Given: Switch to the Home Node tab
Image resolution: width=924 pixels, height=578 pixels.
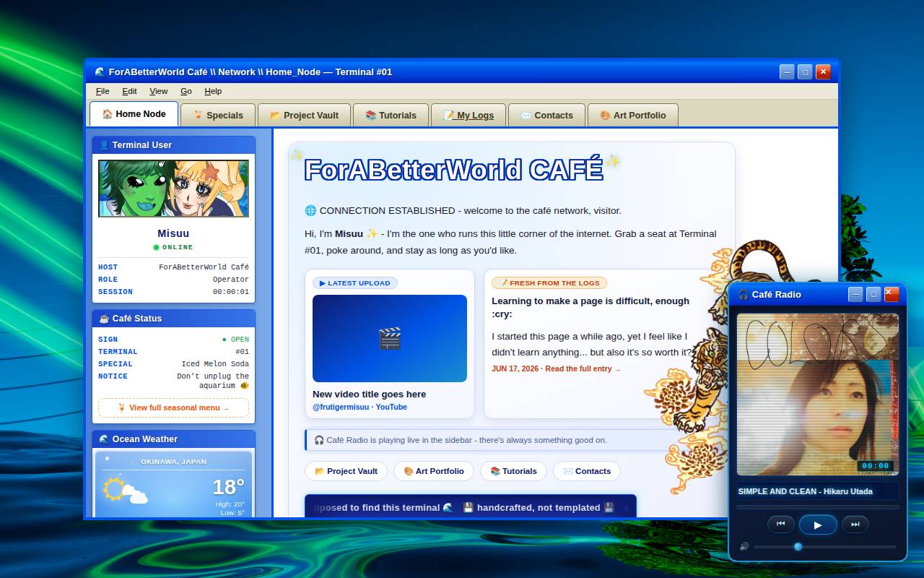Looking at the screenshot, I should 134,114.
